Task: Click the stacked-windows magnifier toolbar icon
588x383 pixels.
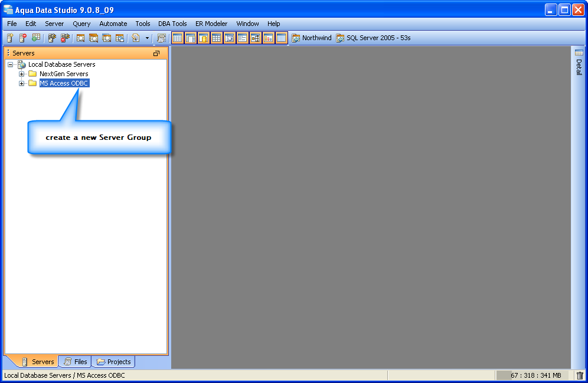Action: click(93, 38)
